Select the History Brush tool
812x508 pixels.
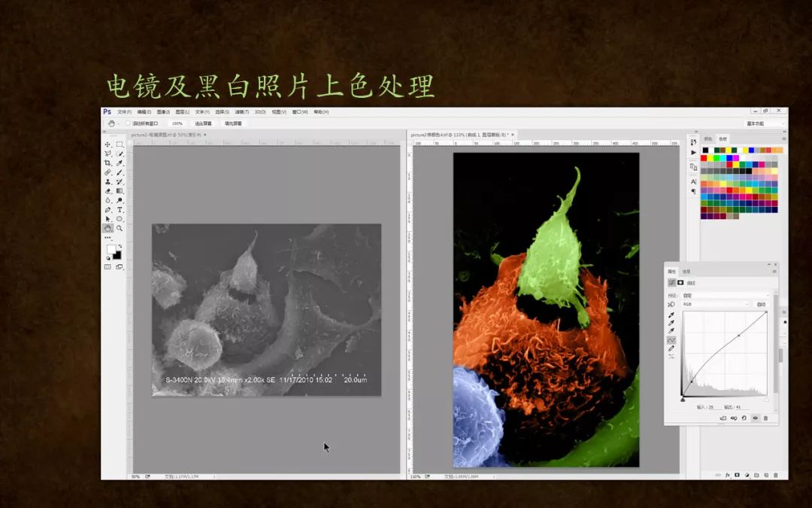[120, 181]
